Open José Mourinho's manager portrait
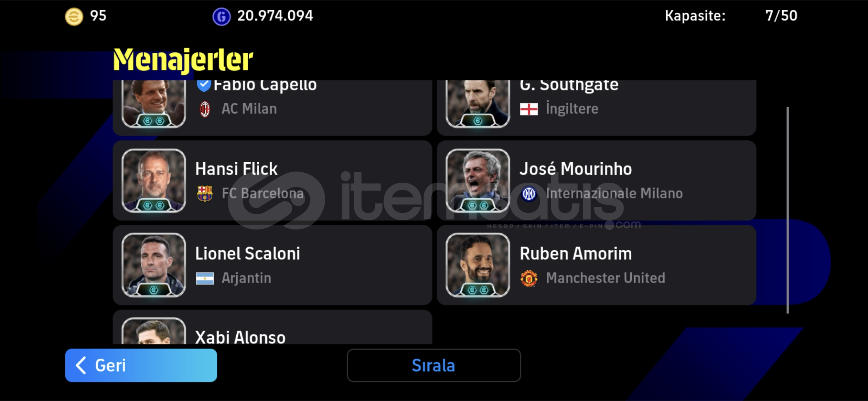868x401 pixels. [478, 180]
